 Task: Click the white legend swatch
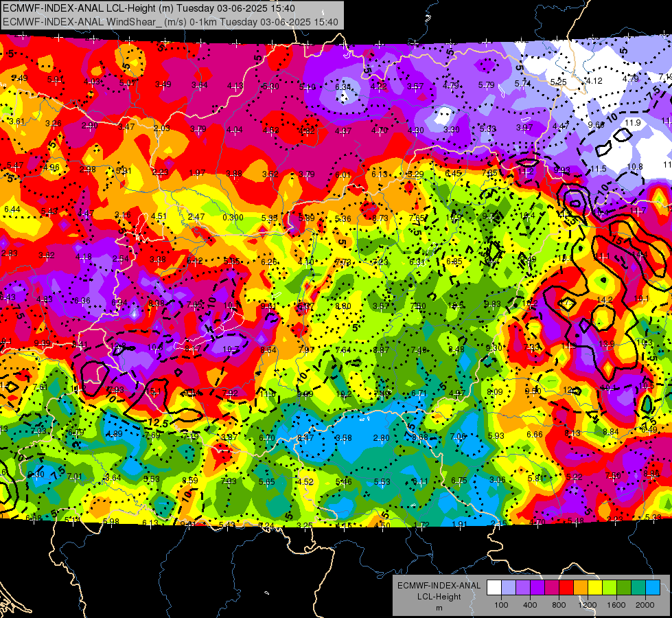point(494,588)
